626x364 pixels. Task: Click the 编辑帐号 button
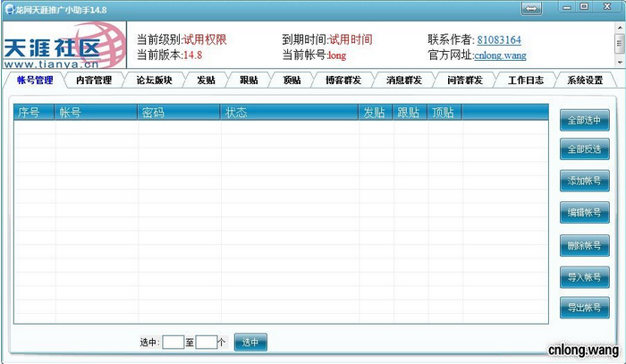click(585, 212)
